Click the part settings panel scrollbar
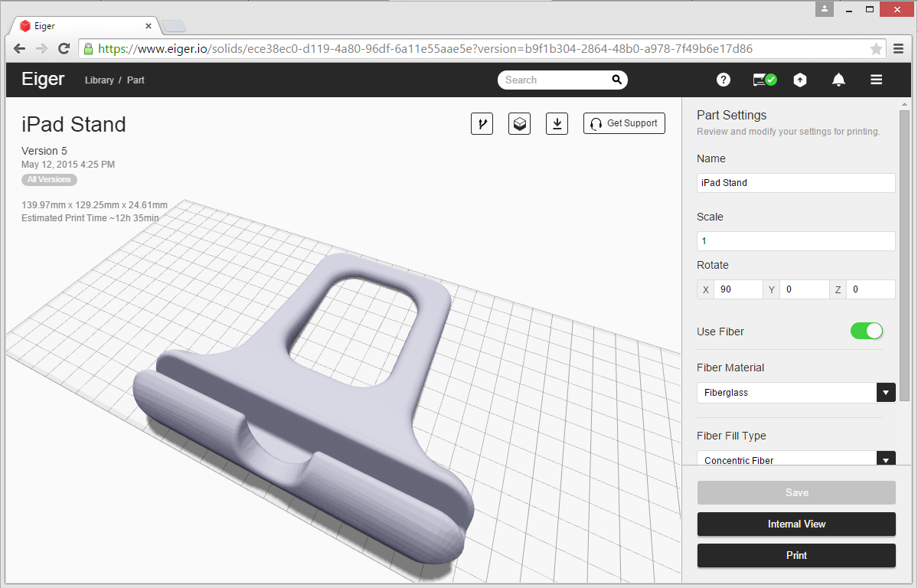918x588 pixels. click(x=904, y=253)
